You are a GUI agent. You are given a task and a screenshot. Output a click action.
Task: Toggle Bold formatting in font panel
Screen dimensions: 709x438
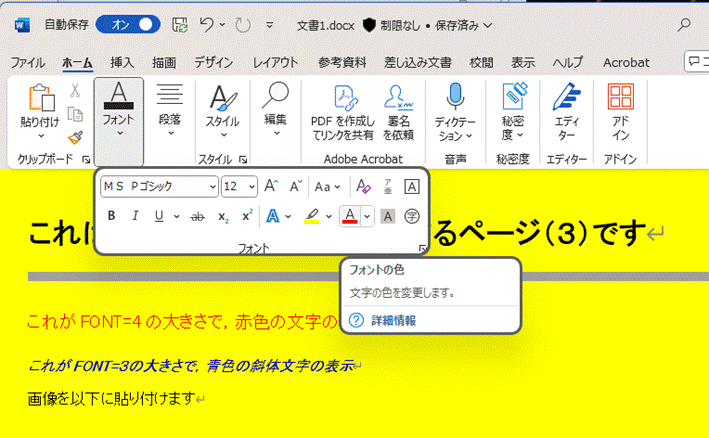click(111, 215)
